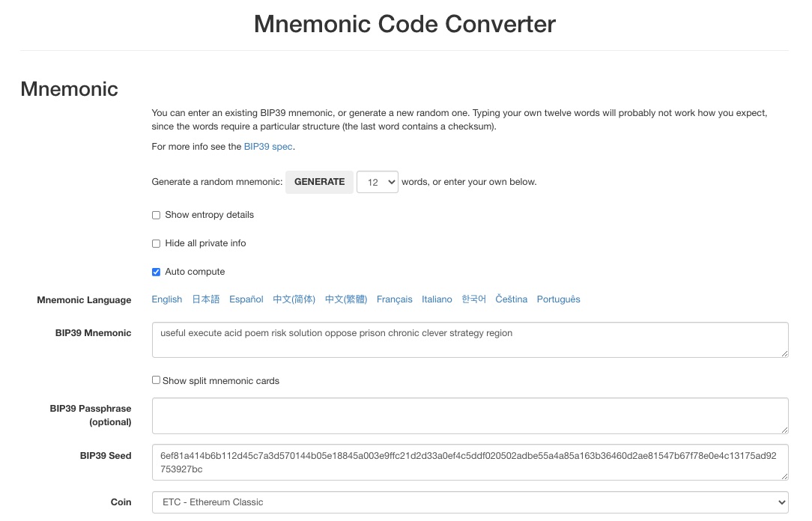Expand the Coin dropdown showing ETC

pyautogui.click(x=470, y=502)
